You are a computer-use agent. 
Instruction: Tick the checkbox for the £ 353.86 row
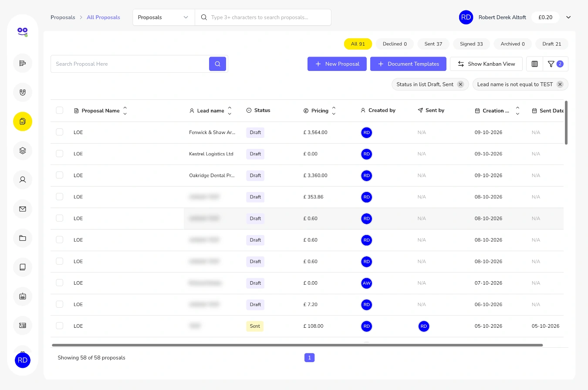click(60, 197)
